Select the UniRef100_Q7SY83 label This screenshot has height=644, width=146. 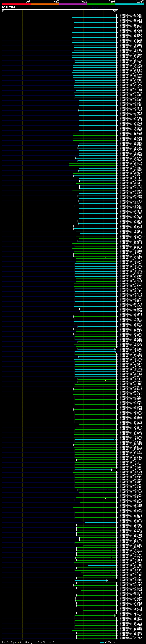[131, 371]
